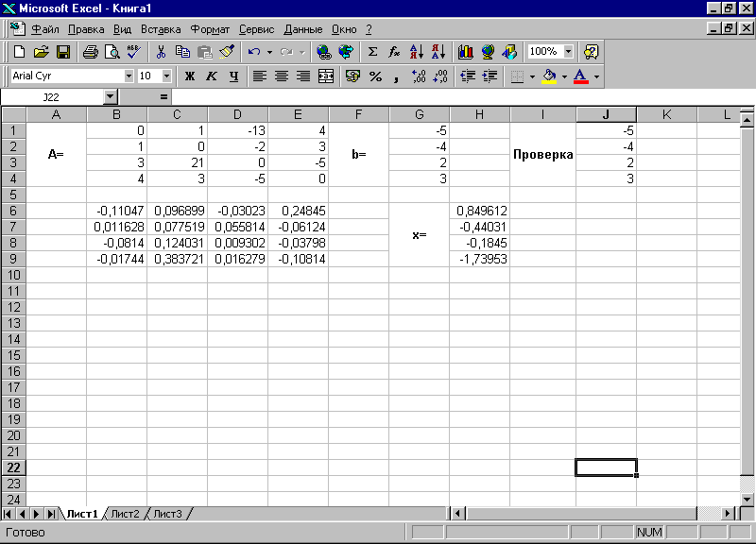
Task: Decrease decimal places icon
Action: [x=440, y=76]
